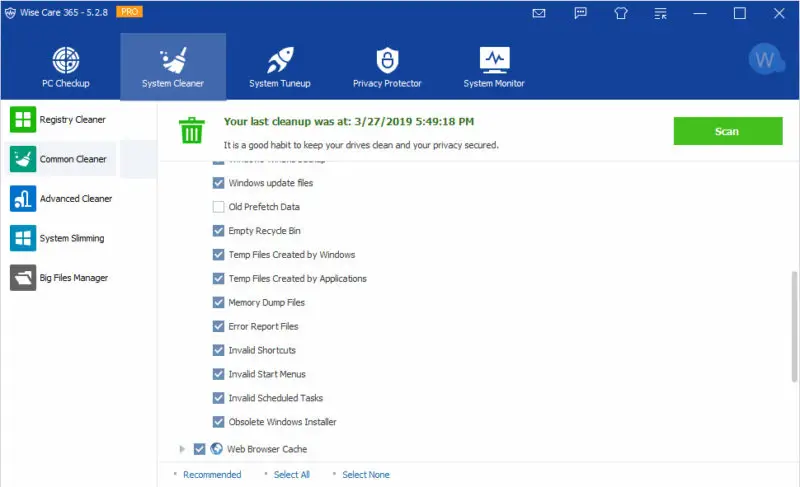Toggle Temp Files Created by Applications checkbox
800x487 pixels.
coord(218,278)
